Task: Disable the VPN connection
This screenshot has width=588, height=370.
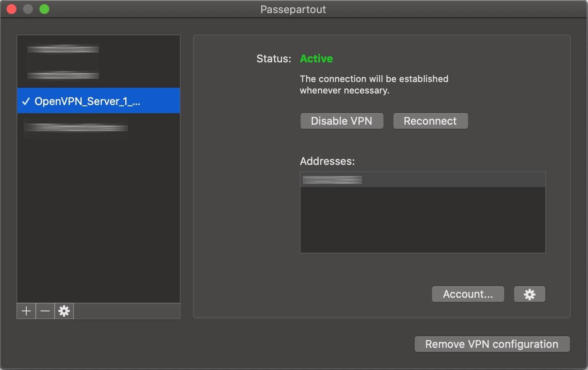Action: (342, 121)
